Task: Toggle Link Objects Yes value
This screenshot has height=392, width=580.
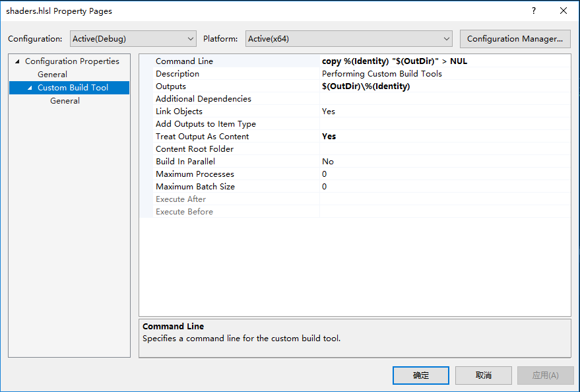Action: click(444, 112)
